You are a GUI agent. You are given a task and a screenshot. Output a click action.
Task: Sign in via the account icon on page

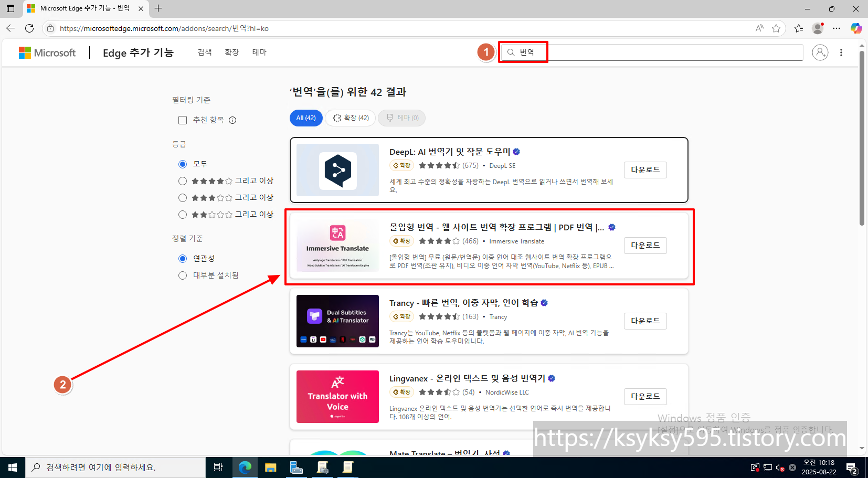coord(820,52)
